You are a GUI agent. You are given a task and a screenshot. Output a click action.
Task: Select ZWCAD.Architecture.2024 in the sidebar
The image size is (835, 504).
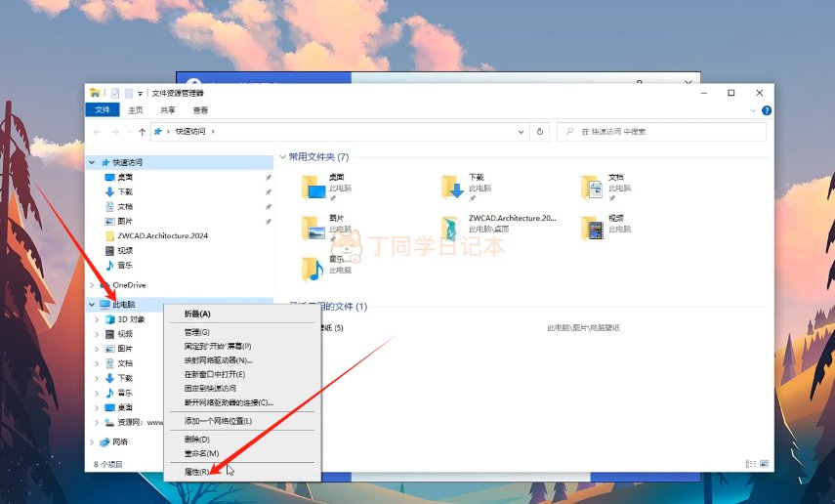coord(162,235)
